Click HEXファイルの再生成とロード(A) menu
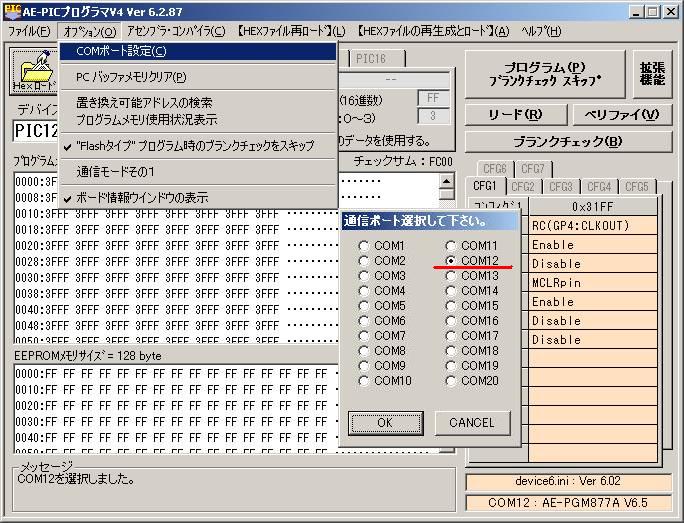 433,31
